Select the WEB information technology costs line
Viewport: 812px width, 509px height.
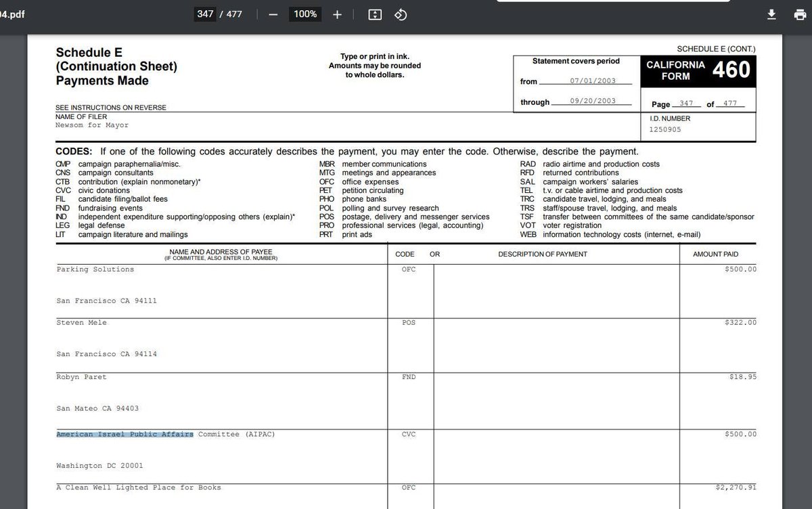(x=610, y=235)
